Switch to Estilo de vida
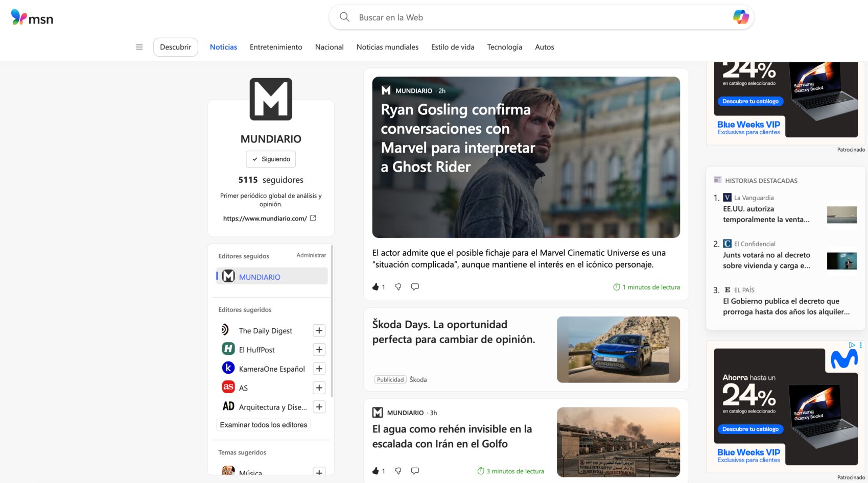Viewport: 868px width, 483px height. pyautogui.click(x=453, y=47)
